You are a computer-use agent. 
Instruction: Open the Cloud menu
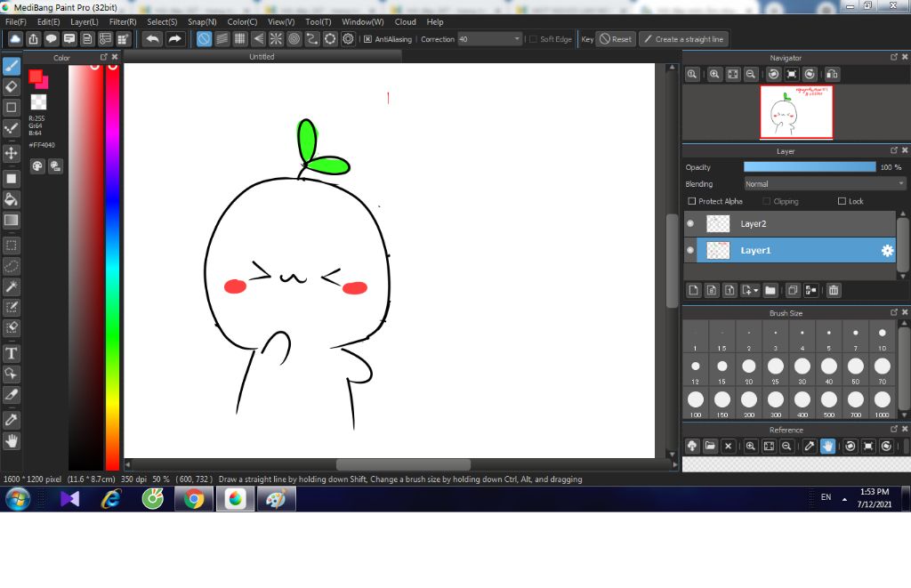[405, 21]
